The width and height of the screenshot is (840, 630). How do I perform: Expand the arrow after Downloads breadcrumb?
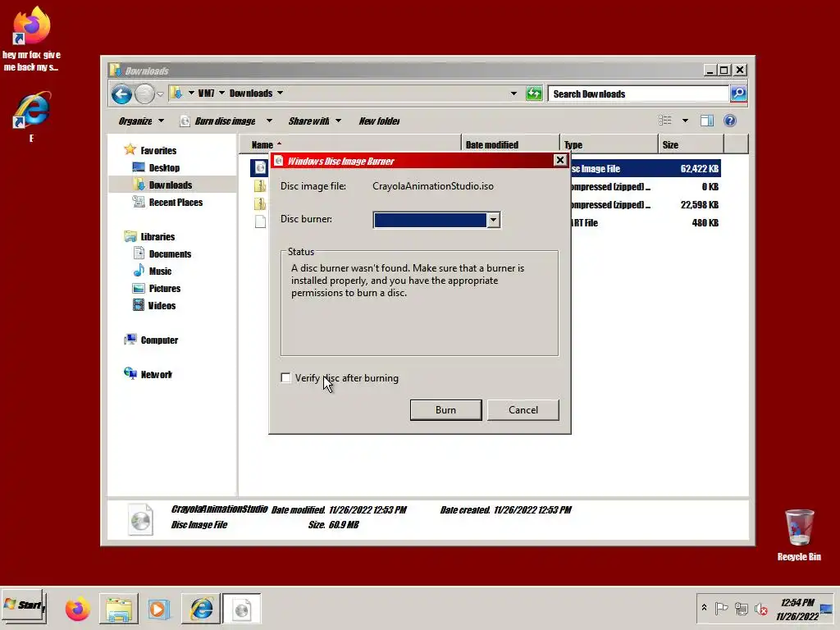pos(280,94)
